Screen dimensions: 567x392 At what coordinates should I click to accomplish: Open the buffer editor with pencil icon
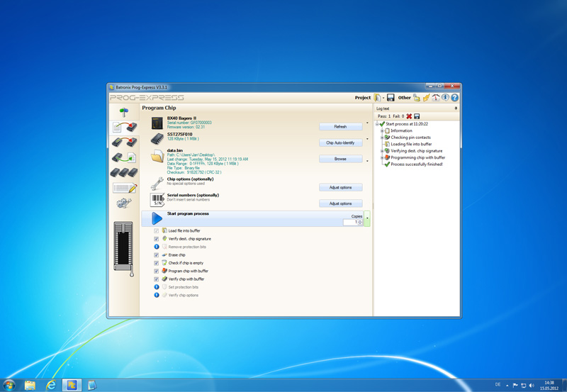[x=125, y=188]
